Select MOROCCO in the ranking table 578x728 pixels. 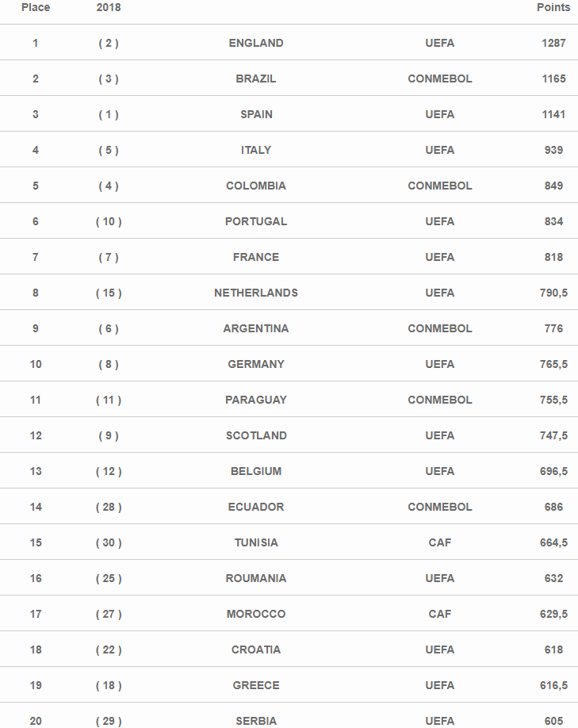pos(256,614)
